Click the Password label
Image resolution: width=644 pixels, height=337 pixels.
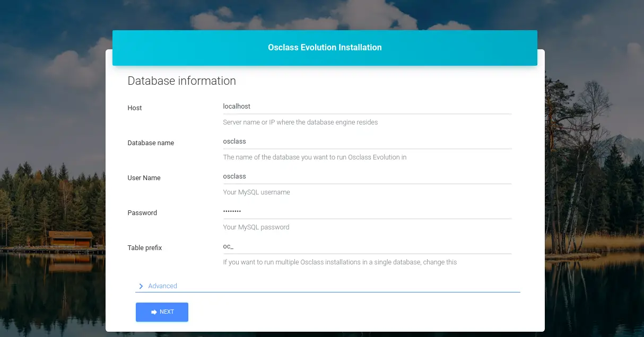142,213
